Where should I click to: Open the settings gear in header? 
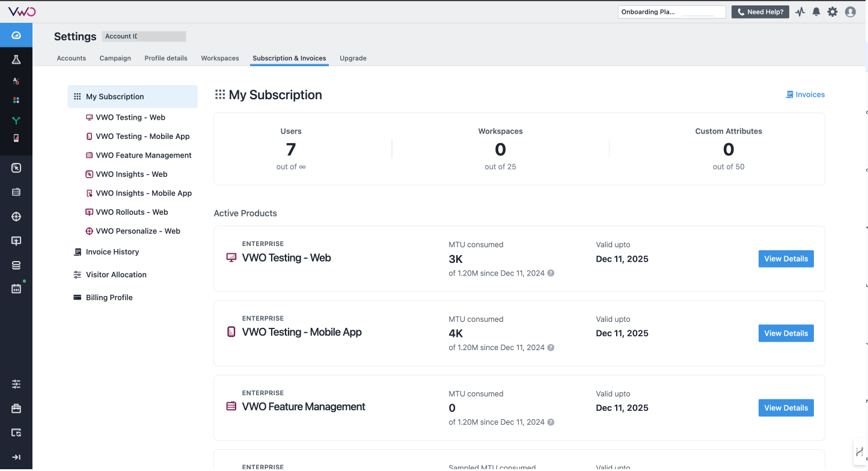click(833, 11)
